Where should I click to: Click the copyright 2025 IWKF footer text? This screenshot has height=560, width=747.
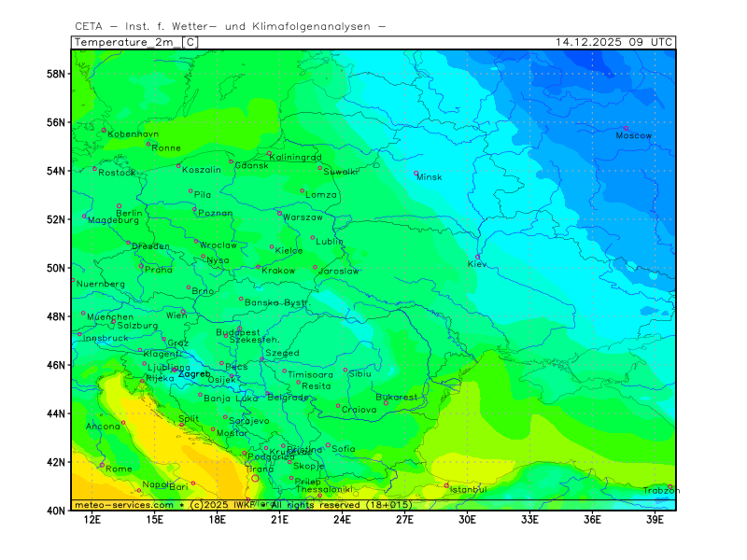point(220,505)
